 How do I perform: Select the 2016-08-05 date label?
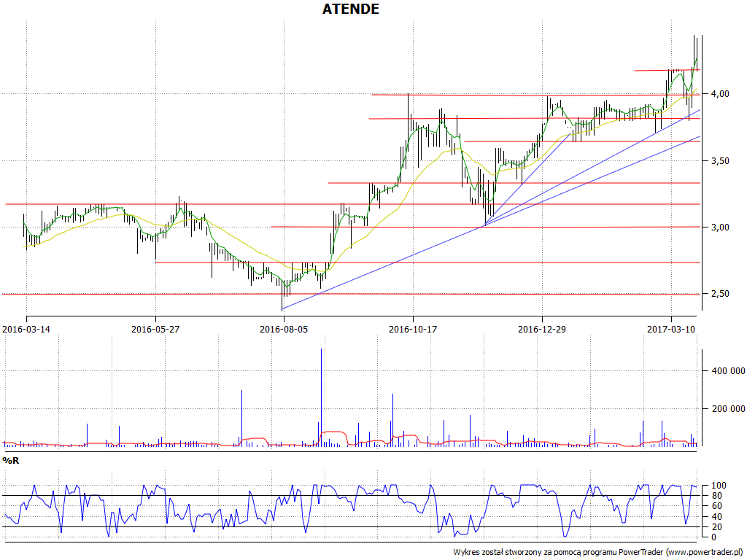pos(284,329)
